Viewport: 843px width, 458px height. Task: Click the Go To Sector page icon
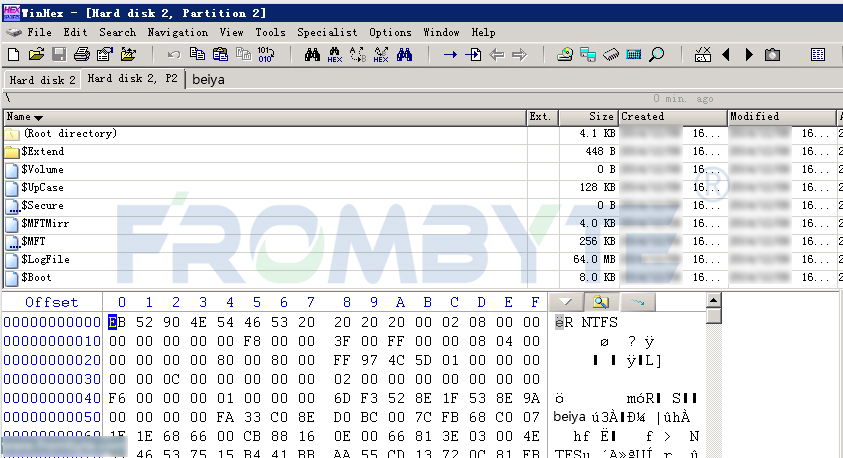click(x=473, y=54)
